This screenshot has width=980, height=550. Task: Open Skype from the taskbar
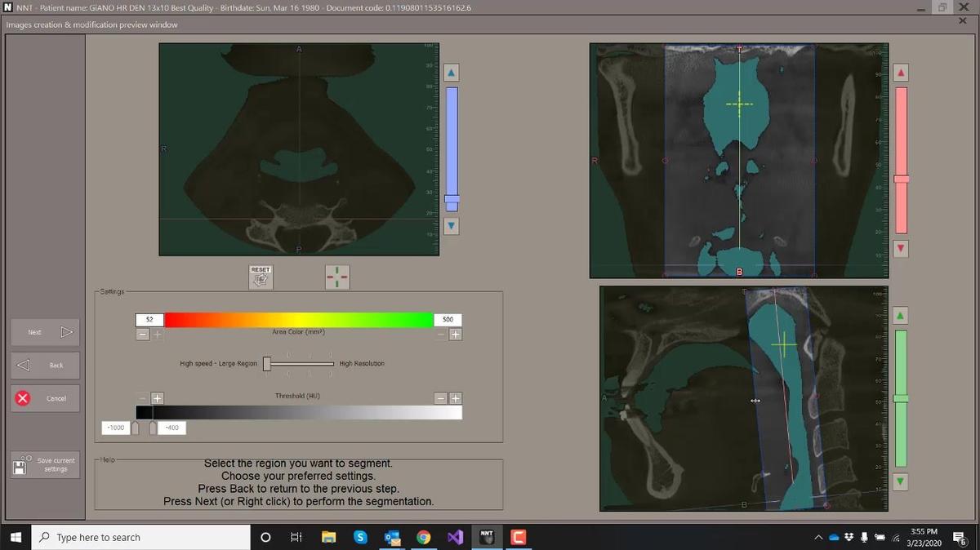pos(360,537)
